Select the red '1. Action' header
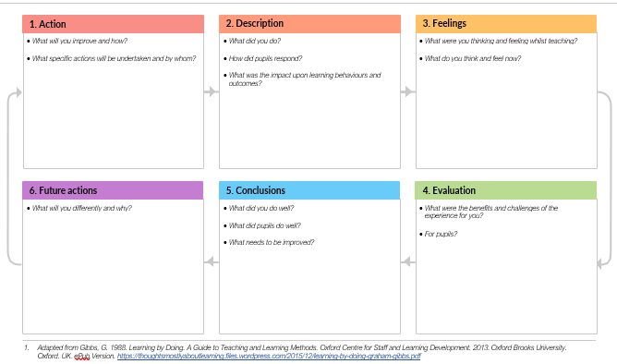Image resolution: width=617 pixels, height=364 pixels. point(114,24)
